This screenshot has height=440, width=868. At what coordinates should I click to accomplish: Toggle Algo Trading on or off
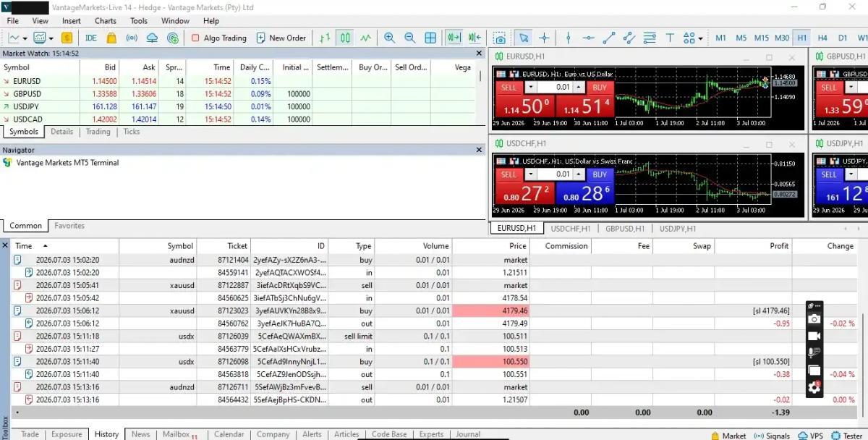click(x=219, y=38)
